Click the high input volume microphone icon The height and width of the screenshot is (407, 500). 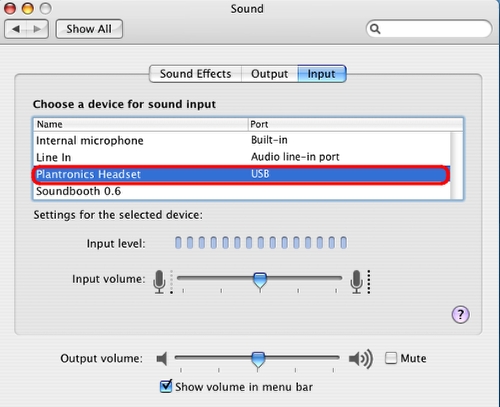(356, 282)
